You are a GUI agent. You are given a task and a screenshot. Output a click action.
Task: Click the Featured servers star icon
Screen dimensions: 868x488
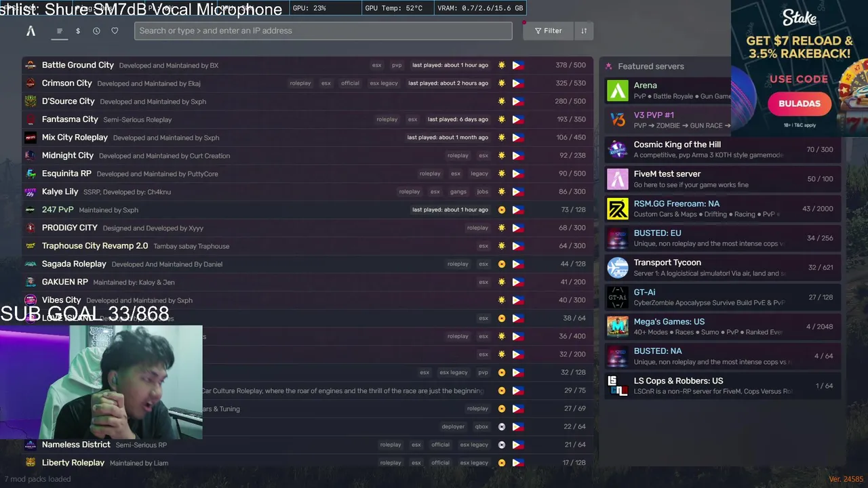pyautogui.click(x=608, y=66)
